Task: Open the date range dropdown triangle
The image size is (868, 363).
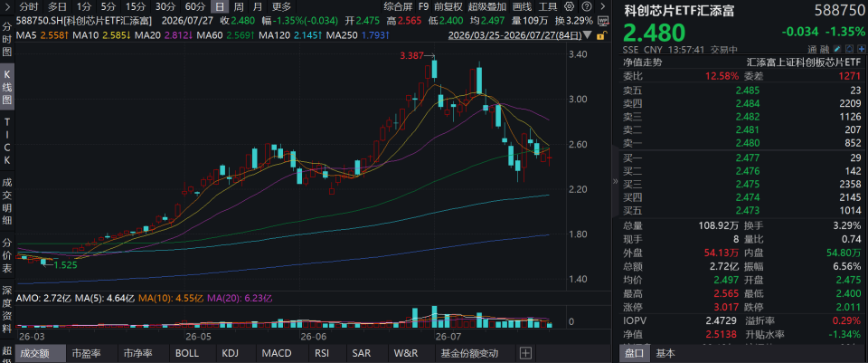Action: pyautogui.click(x=588, y=35)
